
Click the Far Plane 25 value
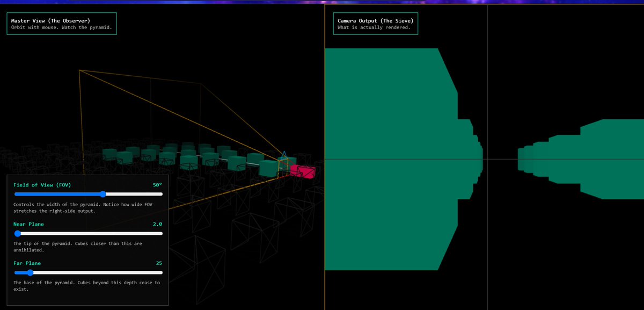click(x=159, y=263)
